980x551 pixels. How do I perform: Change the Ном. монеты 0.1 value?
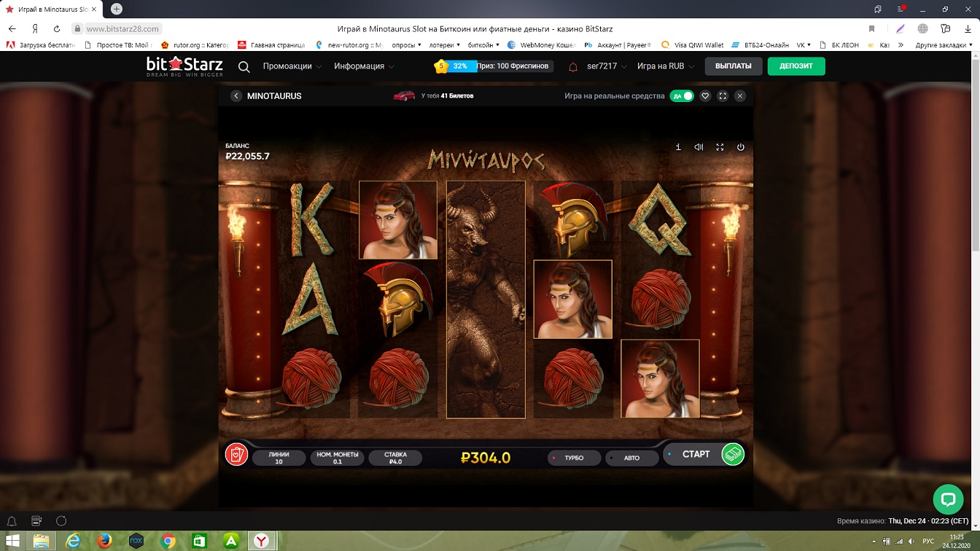point(336,458)
